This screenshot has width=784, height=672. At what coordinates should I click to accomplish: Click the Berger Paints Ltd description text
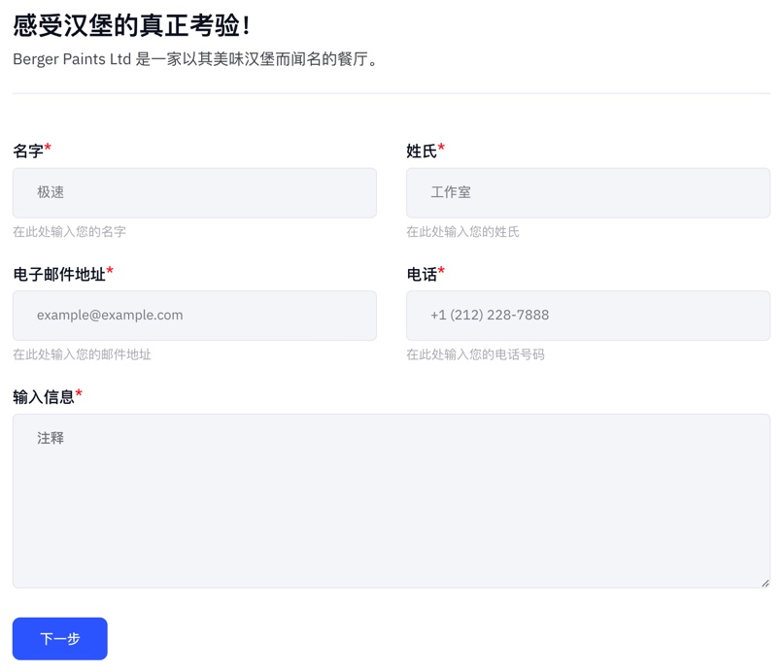click(x=195, y=59)
